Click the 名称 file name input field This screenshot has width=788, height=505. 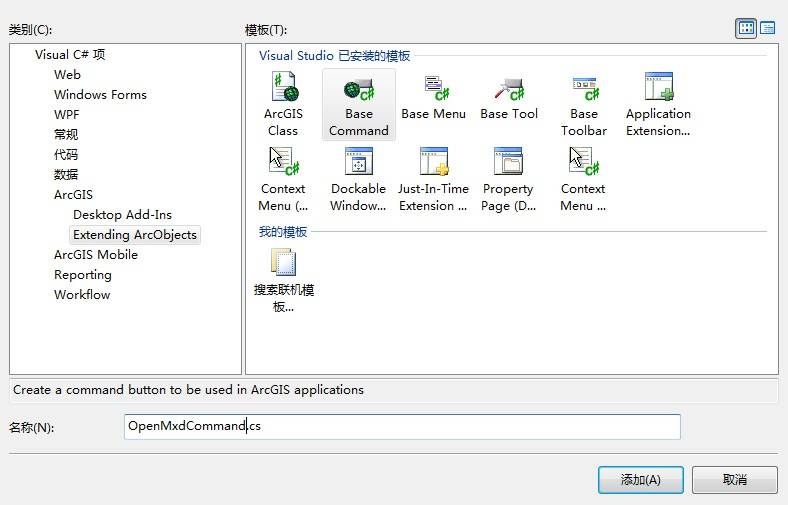click(402, 427)
